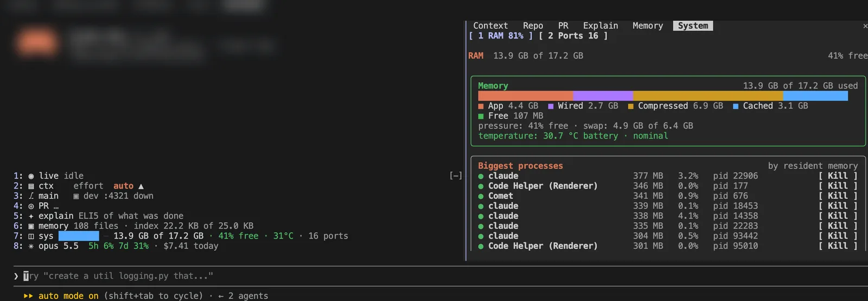Click green status dot beside Comet
868x301 pixels.
[x=481, y=197]
